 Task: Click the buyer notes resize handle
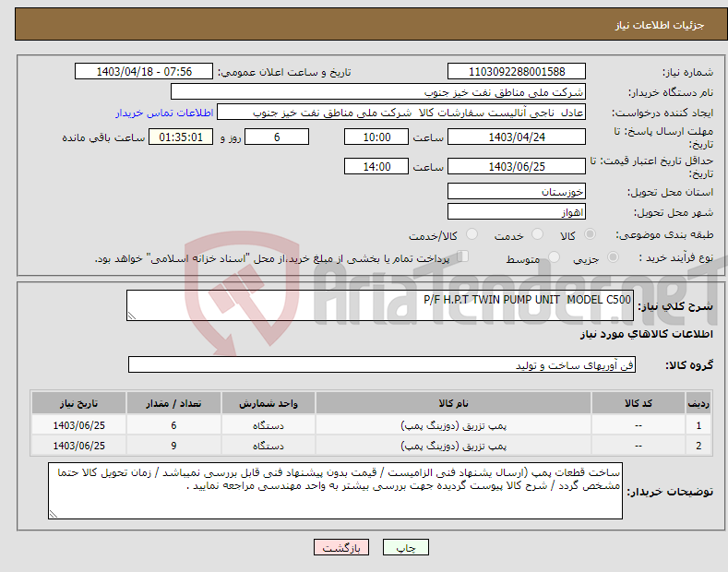point(54,514)
